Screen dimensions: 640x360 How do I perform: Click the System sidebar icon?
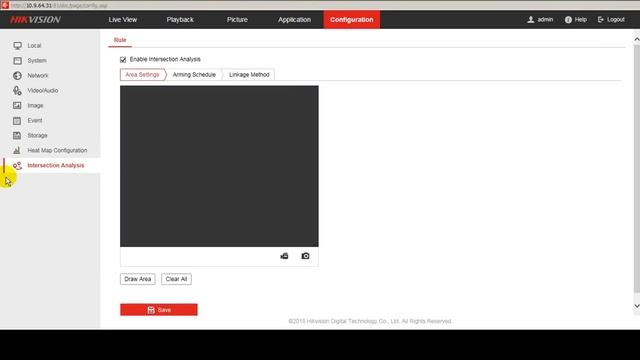point(17,60)
